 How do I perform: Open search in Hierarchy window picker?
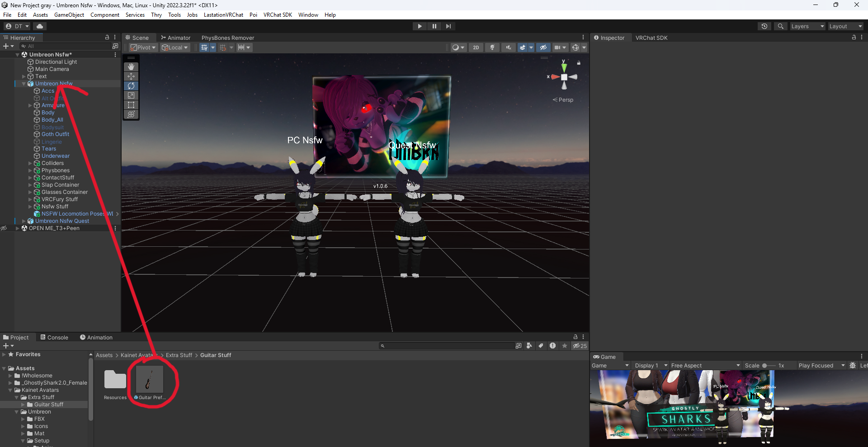click(115, 46)
